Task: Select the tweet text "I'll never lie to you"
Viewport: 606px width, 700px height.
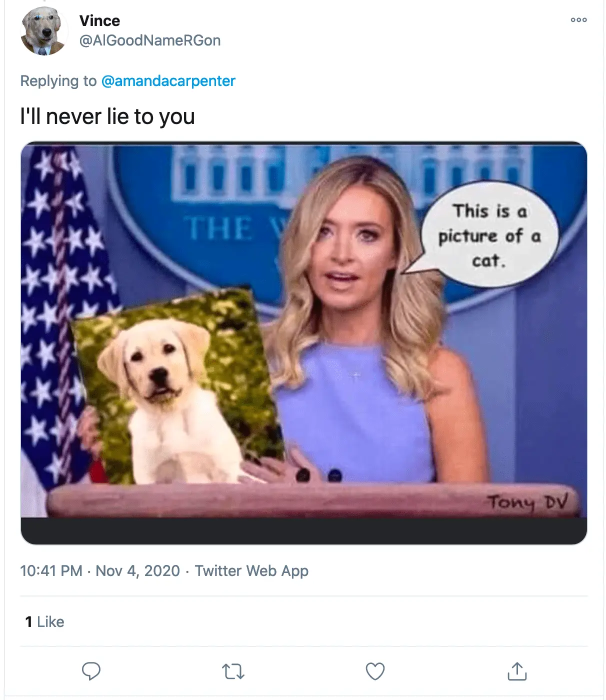Action: pos(107,117)
